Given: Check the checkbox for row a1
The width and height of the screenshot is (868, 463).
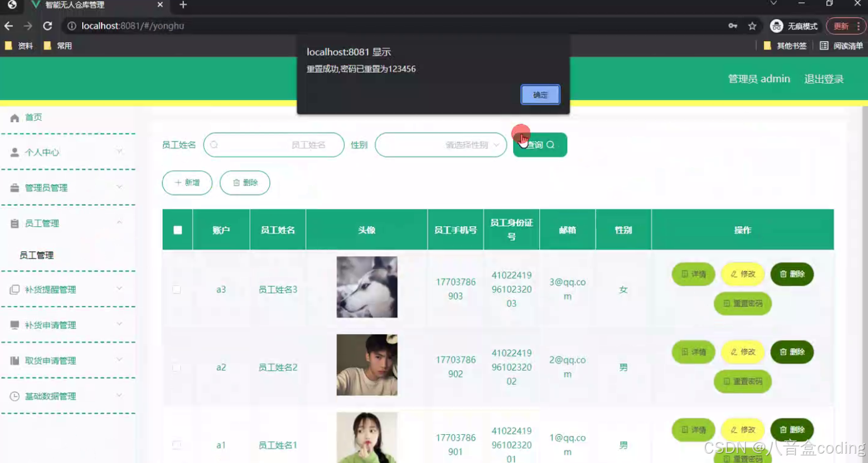Looking at the screenshot, I should click(x=177, y=445).
